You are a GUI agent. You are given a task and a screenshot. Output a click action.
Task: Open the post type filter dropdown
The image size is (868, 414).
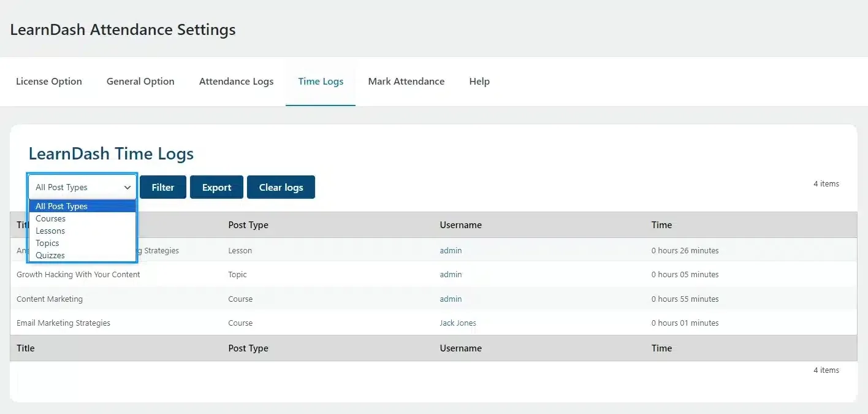[x=82, y=187]
